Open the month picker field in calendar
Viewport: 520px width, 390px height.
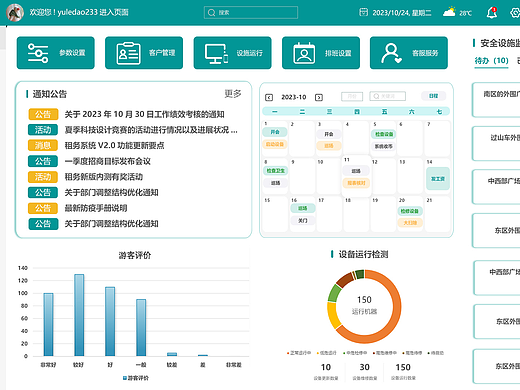point(352,96)
